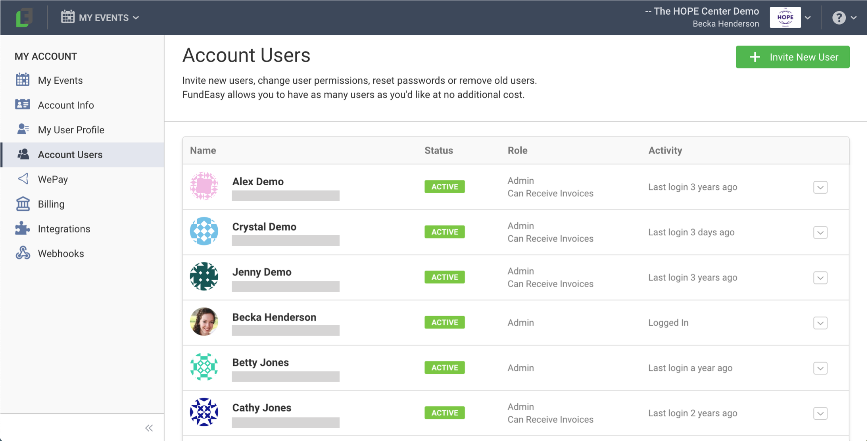Click the Account Info card icon
Screen dimensions: 868x442
[23, 104]
